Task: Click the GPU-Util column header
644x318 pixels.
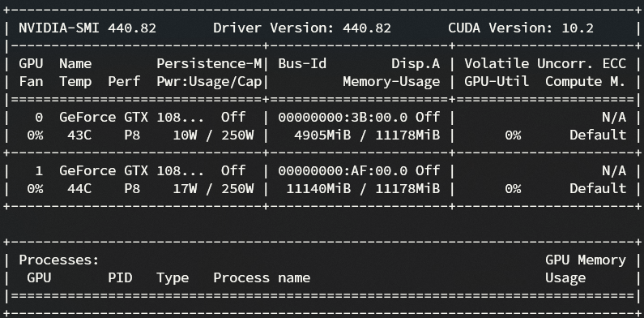Action: 497,81
